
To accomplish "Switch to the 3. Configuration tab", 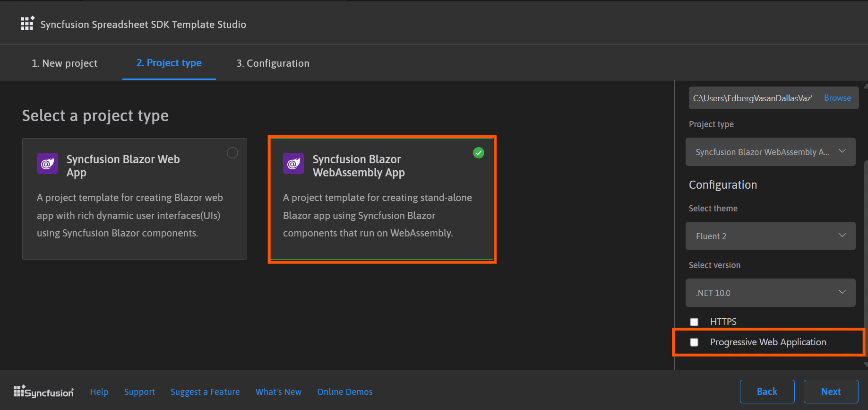I will (x=273, y=63).
